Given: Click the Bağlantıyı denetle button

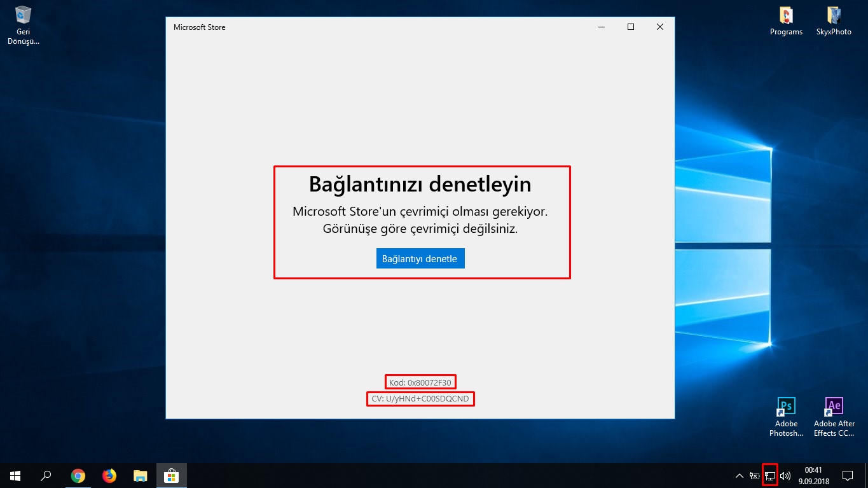Looking at the screenshot, I should coord(420,258).
